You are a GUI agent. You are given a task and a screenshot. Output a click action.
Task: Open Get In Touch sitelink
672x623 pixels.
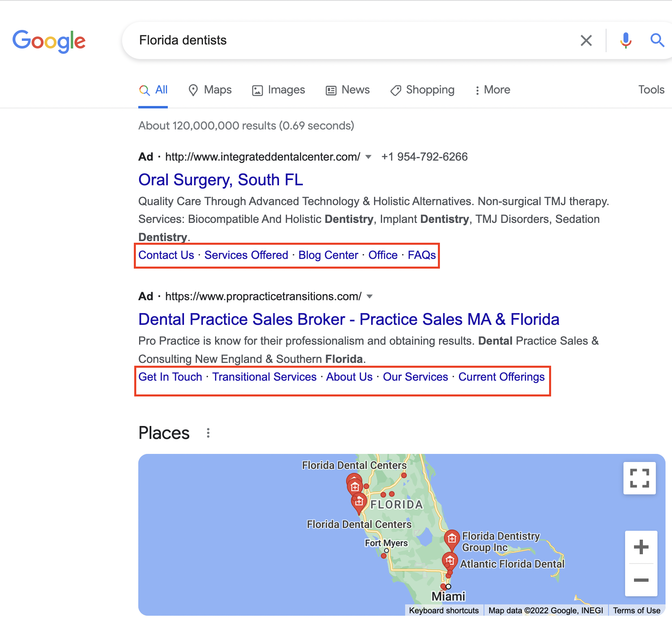pyautogui.click(x=170, y=377)
